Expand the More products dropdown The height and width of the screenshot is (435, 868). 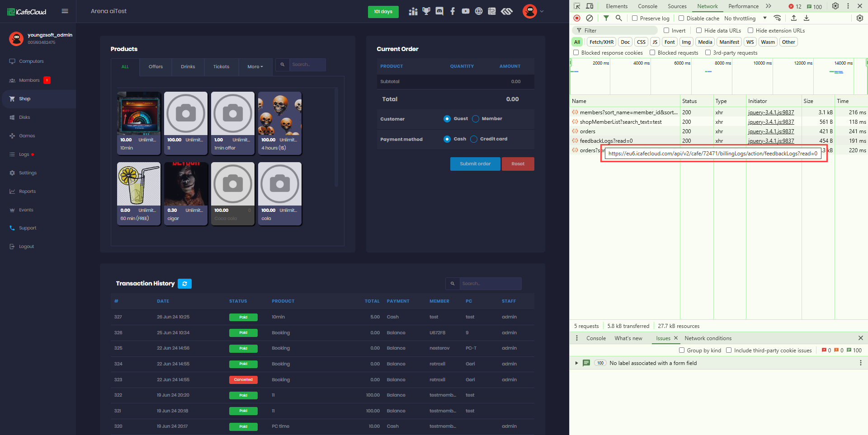pos(255,67)
